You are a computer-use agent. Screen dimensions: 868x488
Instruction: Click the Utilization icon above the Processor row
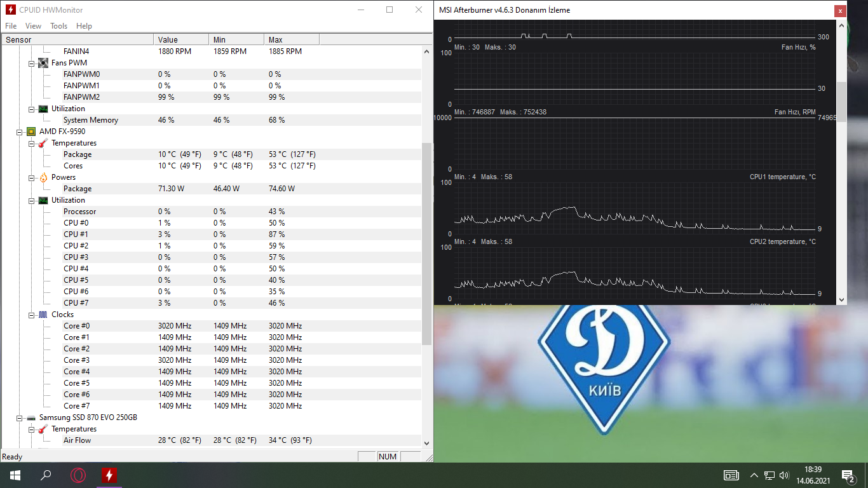(43, 200)
